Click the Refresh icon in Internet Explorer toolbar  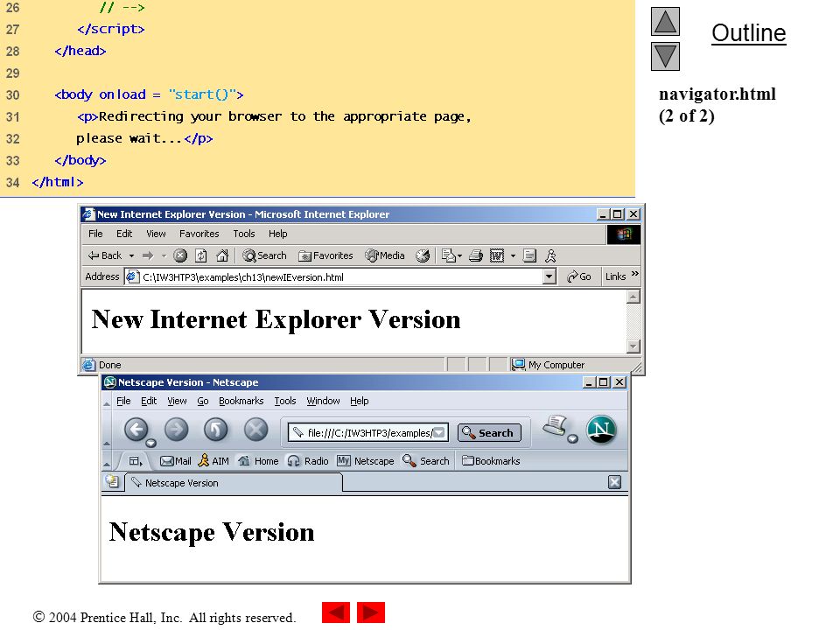click(x=201, y=255)
